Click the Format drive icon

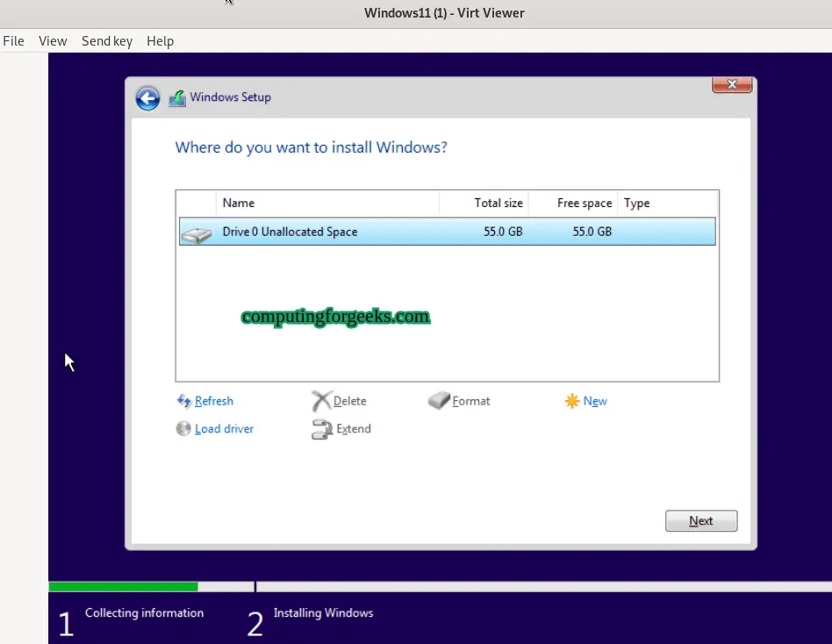point(438,400)
